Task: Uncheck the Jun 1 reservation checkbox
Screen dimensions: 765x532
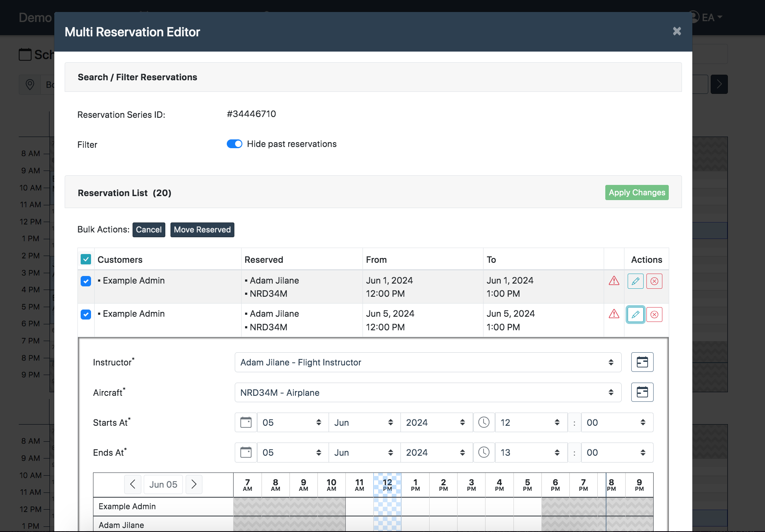Action: 86,281
